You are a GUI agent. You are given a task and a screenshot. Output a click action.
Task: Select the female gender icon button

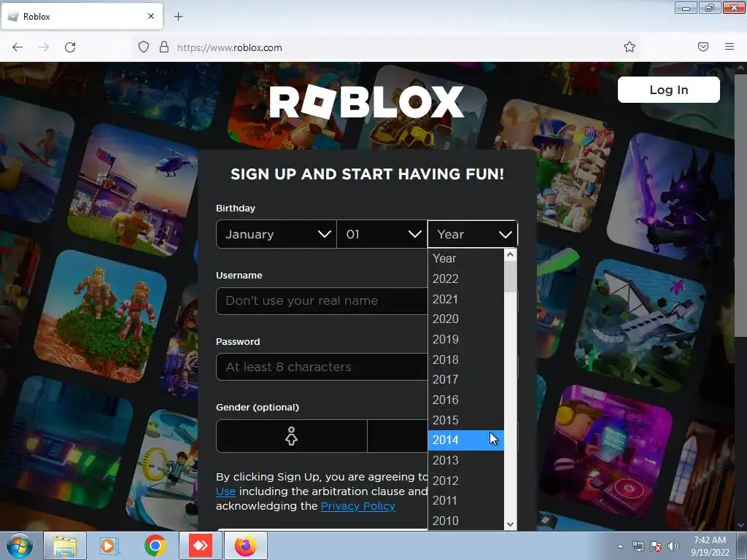click(x=292, y=436)
